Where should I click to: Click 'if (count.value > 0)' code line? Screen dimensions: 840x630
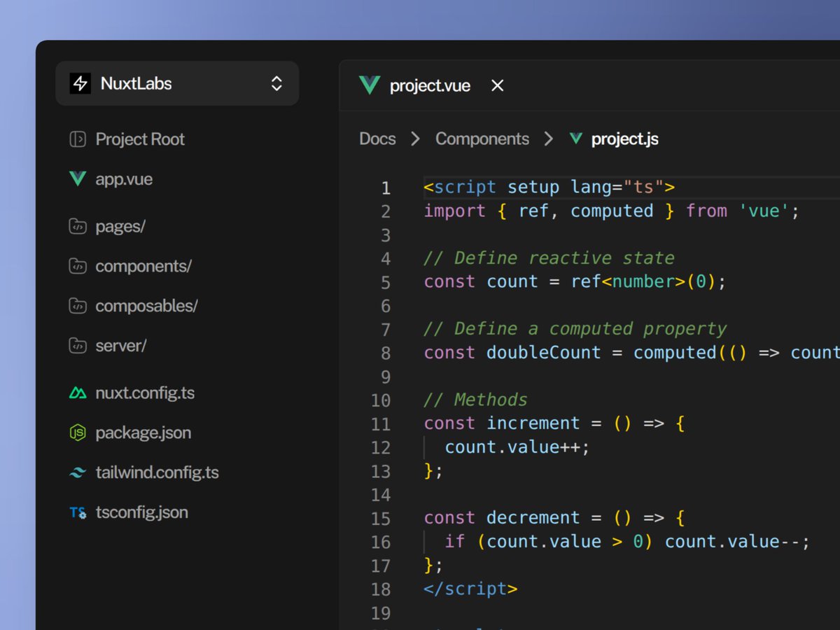[627, 541]
